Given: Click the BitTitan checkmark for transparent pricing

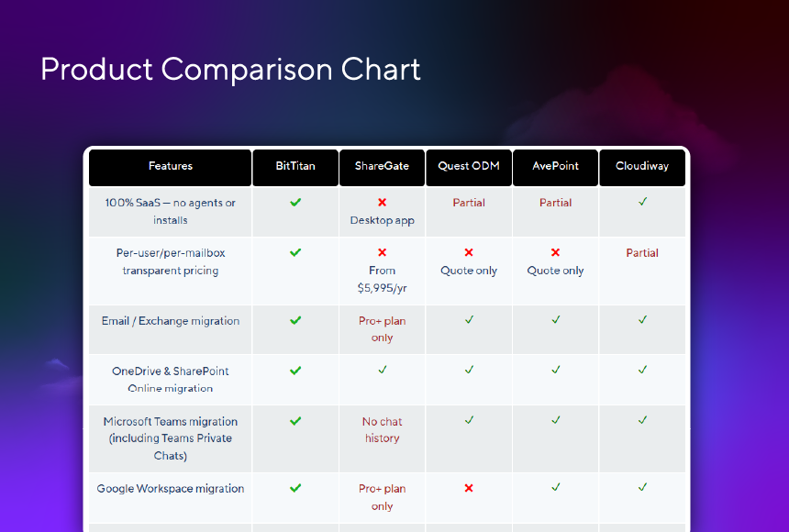Looking at the screenshot, I should point(295,252).
